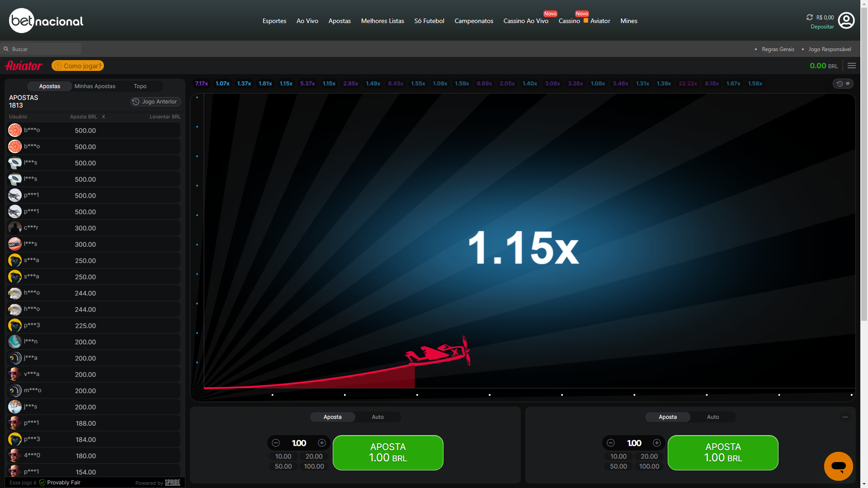Decrease left bet amount with minus
Viewport: 868px width, 488px height.
tap(276, 443)
